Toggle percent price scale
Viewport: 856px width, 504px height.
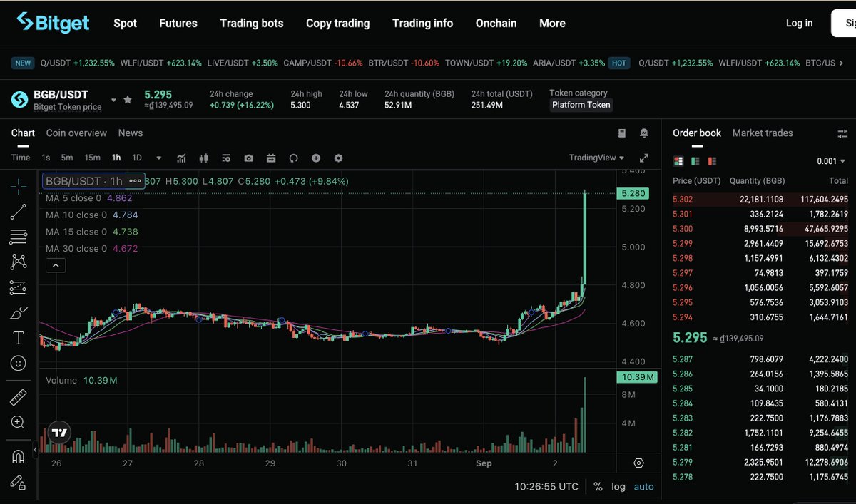pyautogui.click(x=598, y=487)
